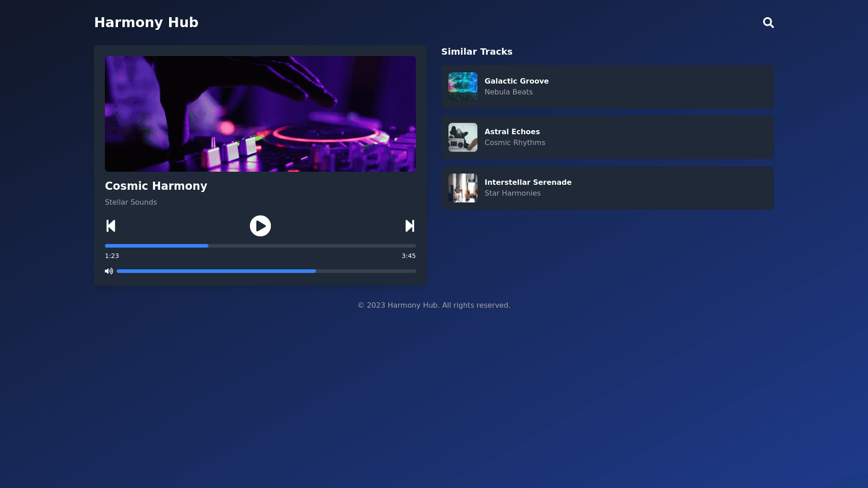
Task: Open the Astral Echoes track
Action: 512,132
